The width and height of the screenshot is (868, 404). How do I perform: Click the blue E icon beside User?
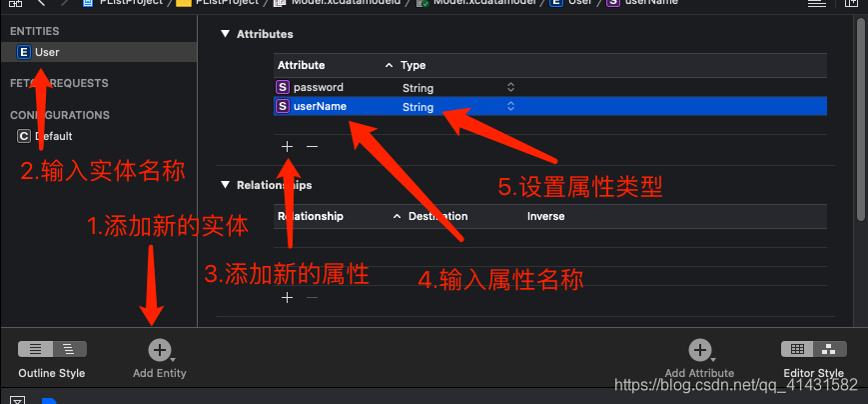pos(24,52)
